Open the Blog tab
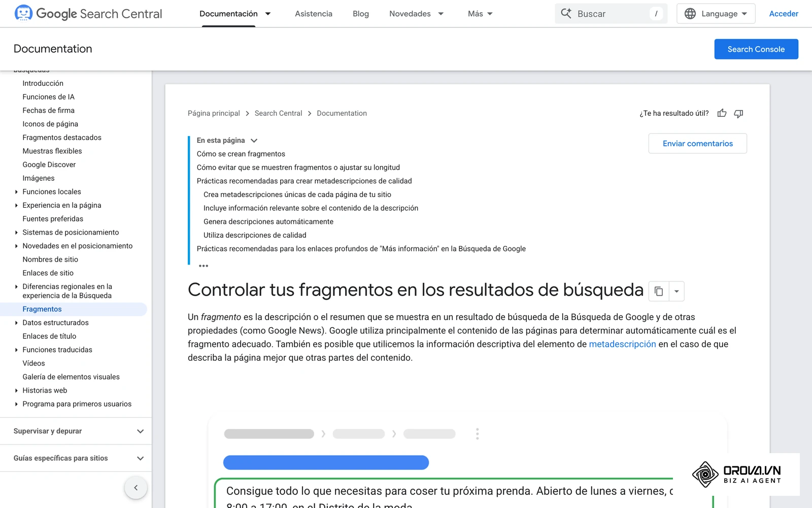Image resolution: width=812 pixels, height=508 pixels. 361,14
